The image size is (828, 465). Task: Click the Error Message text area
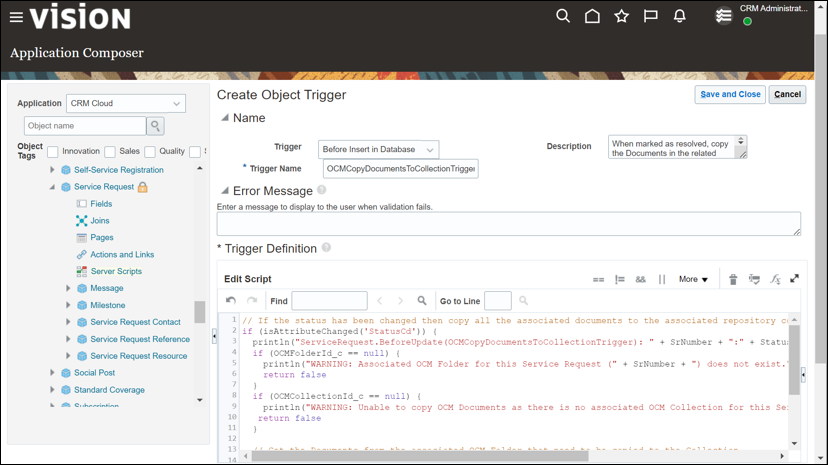[x=509, y=224]
